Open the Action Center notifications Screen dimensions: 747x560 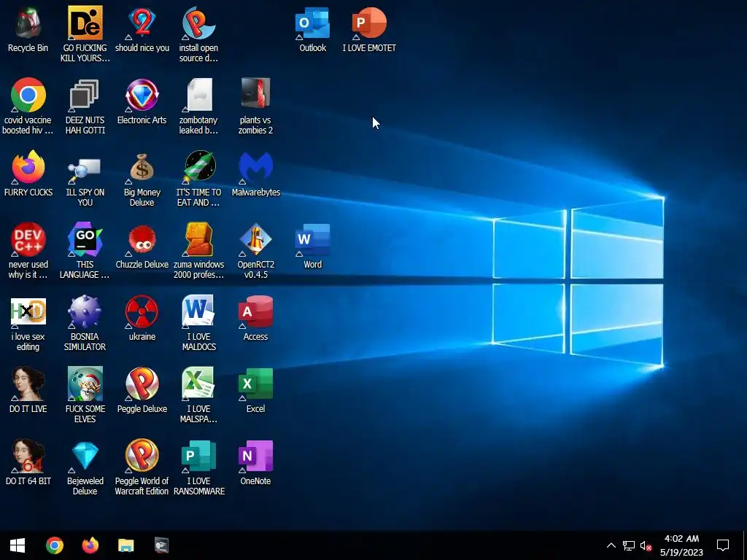pos(723,545)
